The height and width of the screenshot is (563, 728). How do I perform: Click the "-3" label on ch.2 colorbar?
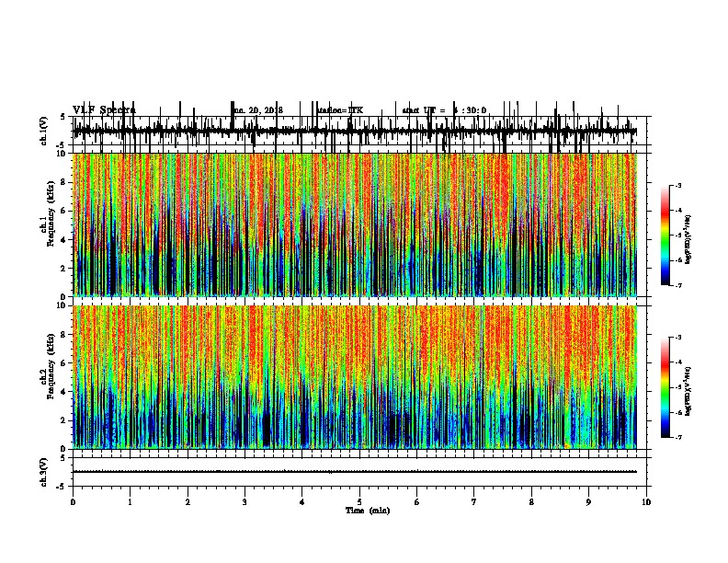(678, 338)
